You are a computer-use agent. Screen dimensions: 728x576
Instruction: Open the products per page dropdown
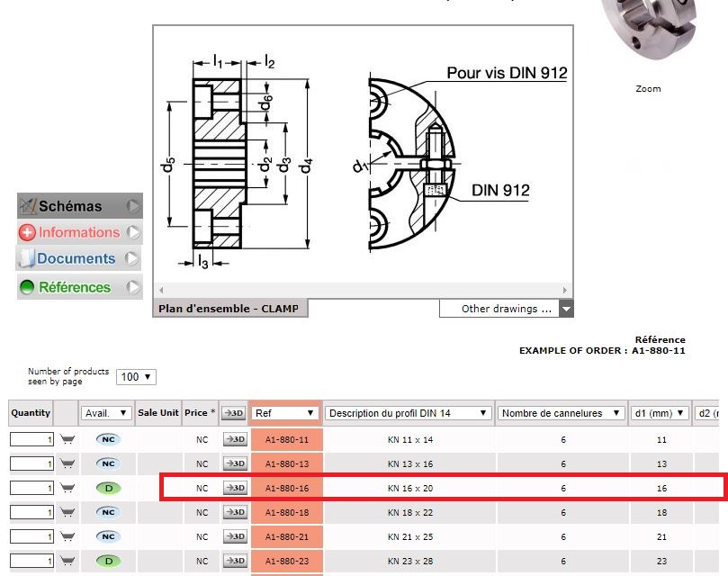(x=136, y=377)
